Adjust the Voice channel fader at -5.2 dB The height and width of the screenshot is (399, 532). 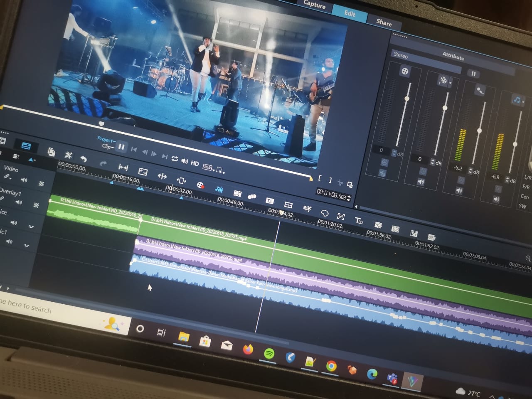[479, 131]
